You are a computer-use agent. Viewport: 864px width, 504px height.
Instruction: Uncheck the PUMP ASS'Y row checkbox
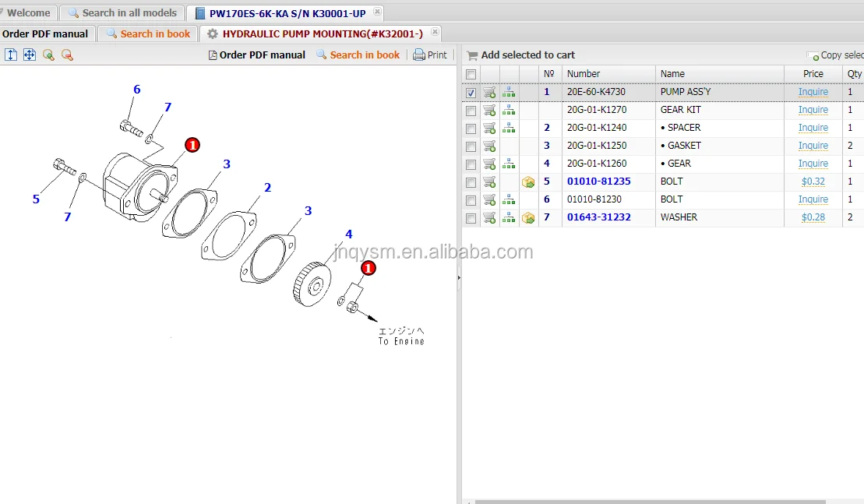coord(471,93)
